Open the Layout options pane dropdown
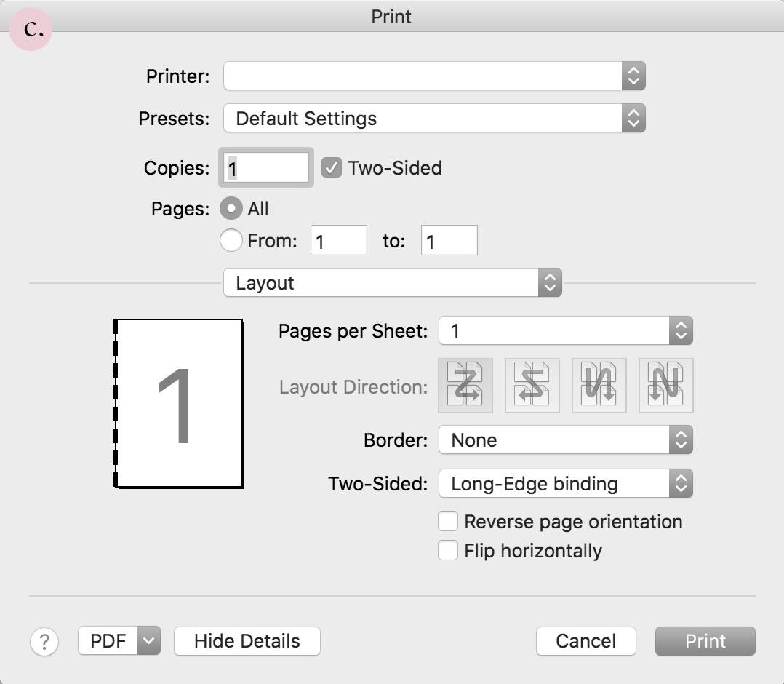This screenshot has height=684, width=784. pos(393,283)
